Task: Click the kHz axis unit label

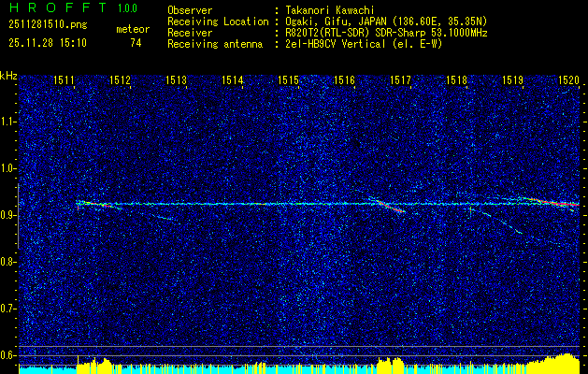Action: pos(8,76)
